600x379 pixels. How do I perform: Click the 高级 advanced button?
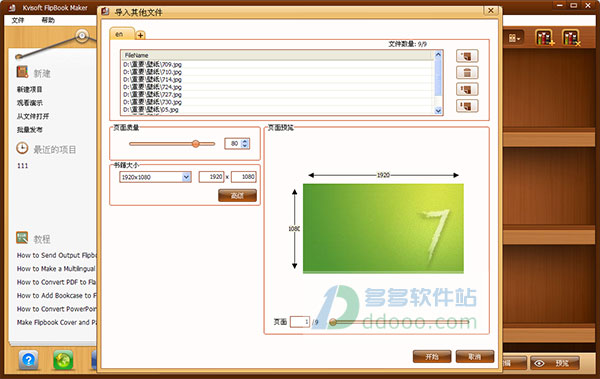[x=237, y=196]
